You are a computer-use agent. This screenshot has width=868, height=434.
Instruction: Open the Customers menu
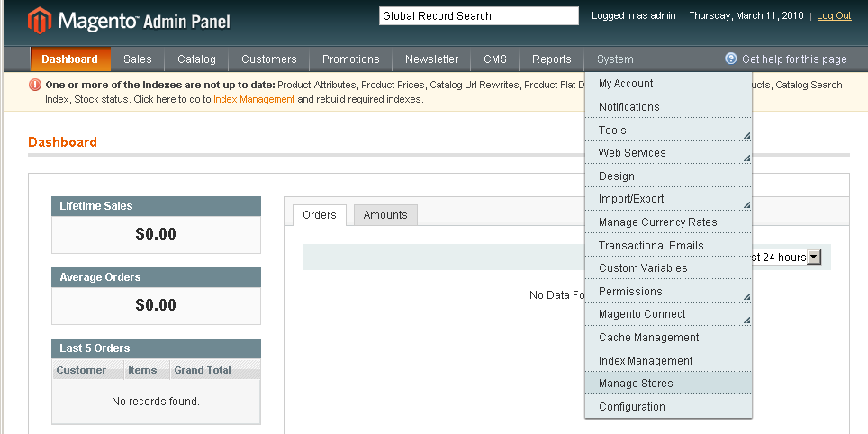[269, 59]
